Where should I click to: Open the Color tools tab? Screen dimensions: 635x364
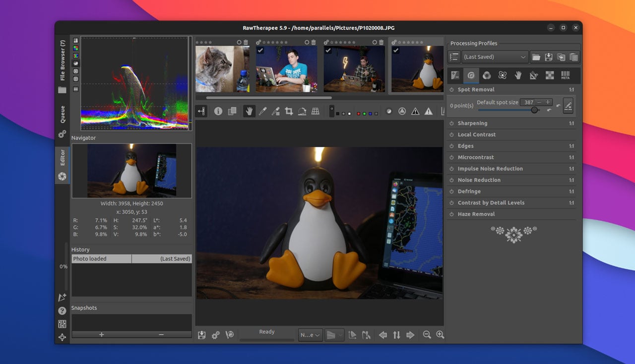[x=487, y=75]
